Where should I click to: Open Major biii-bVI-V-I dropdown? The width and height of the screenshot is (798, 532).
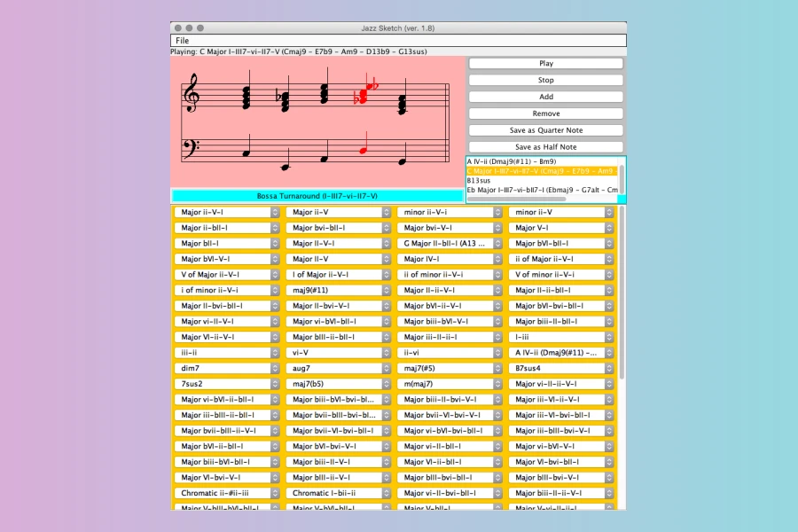point(450,322)
